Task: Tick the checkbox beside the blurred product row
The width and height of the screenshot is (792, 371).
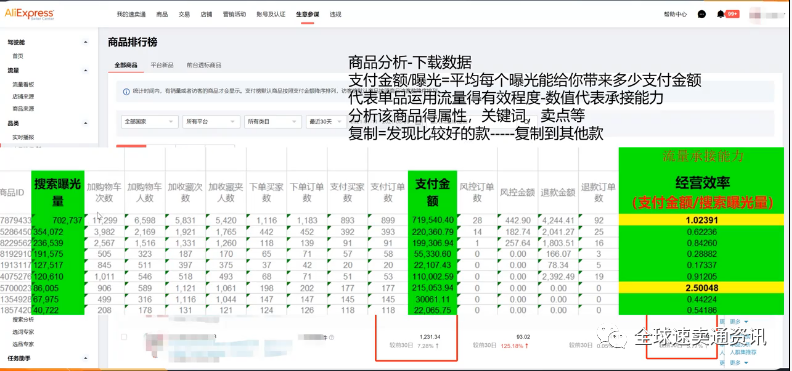Action: coord(124,337)
